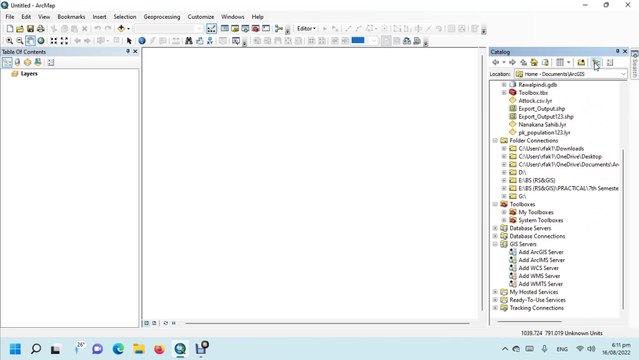Open Add Data dropdown arrow
This screenshot has width=639, height=360.
pos(128,29)
